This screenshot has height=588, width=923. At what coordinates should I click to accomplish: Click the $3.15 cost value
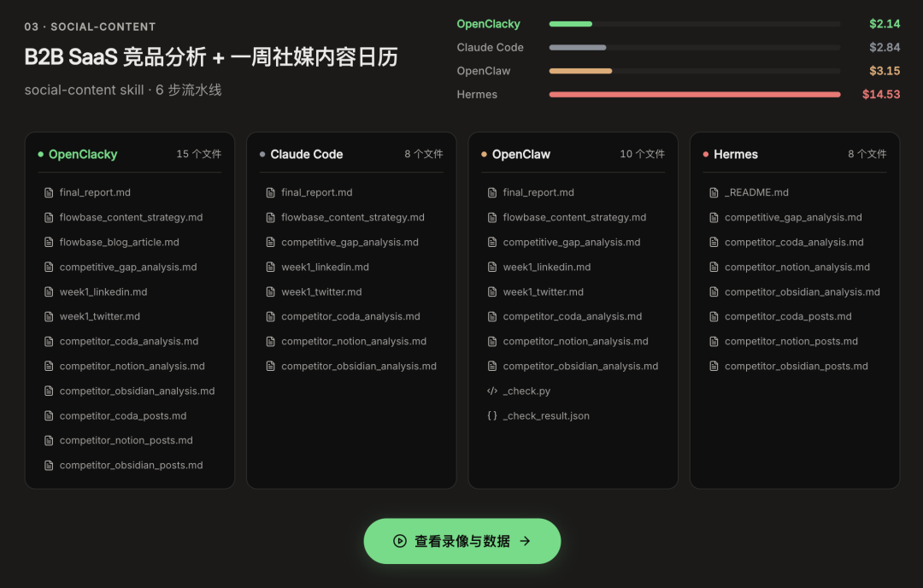pos(885,71)
